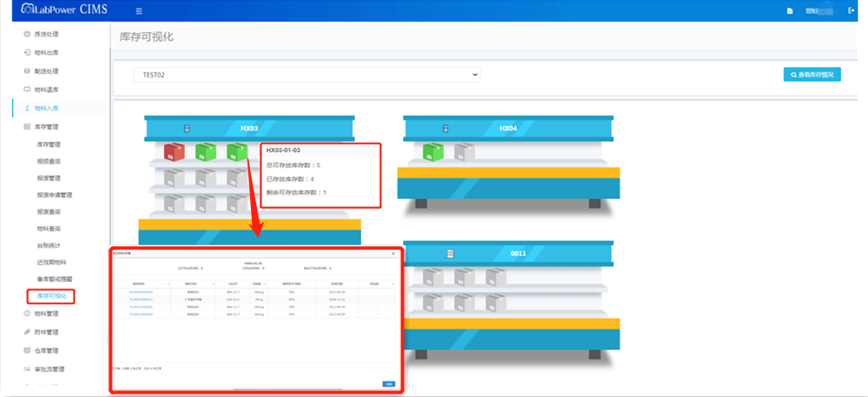The image size is (868, 397).
Task: Click the 30mg cell in the popup table
Action: coord(259,299)
